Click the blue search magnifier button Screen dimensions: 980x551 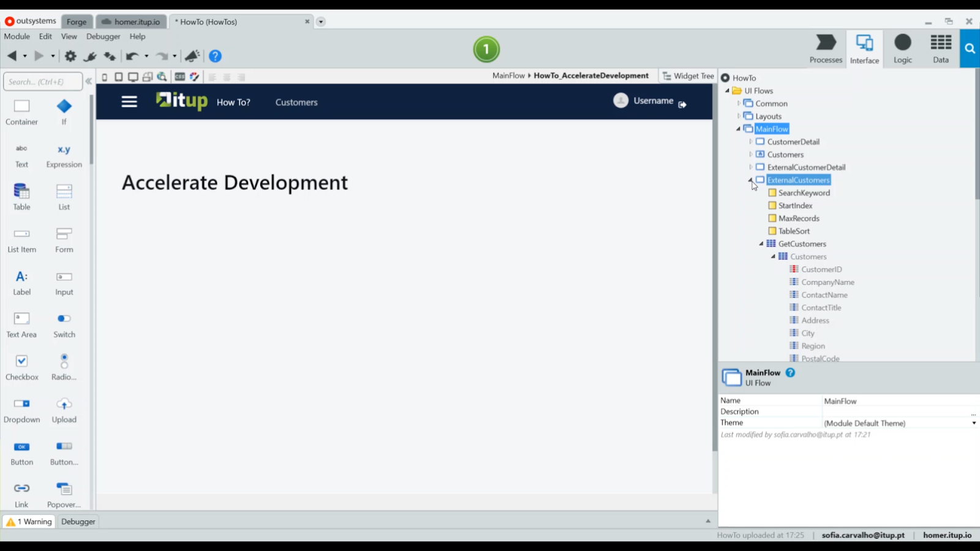970,49
